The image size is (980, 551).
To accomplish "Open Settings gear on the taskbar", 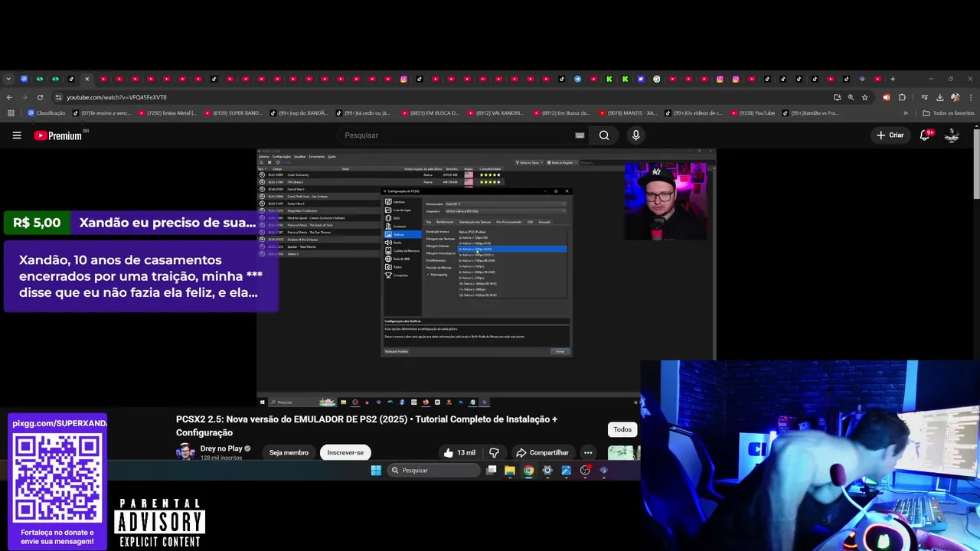I will pos(547,470).
